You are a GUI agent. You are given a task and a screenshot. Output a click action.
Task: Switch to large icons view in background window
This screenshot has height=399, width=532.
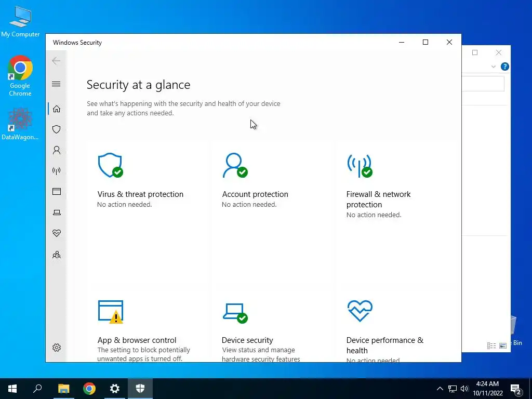coord(503,345)
